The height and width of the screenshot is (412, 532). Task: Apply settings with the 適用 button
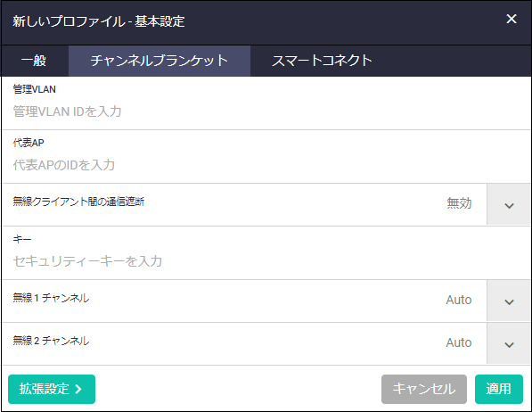[x=499, y=389]
